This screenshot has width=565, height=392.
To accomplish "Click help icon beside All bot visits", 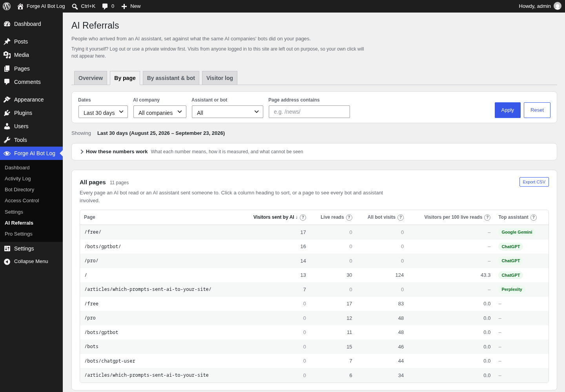I will tap(401, 218).
